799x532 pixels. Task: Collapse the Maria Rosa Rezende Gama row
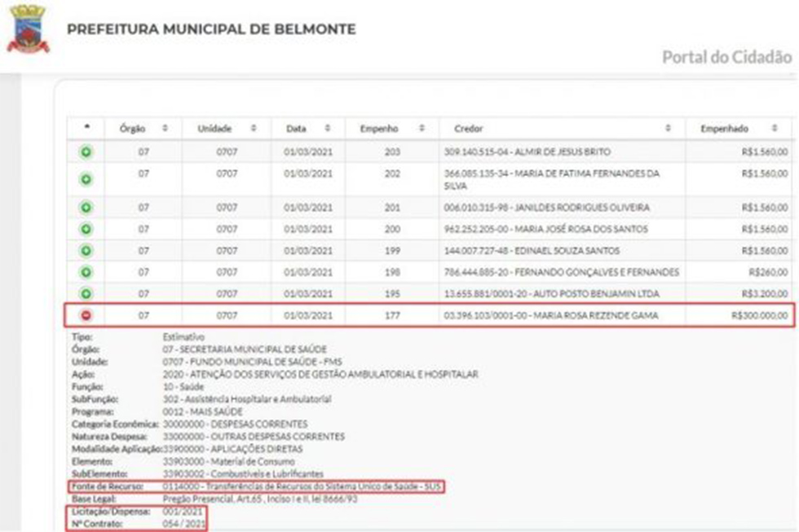86,315
